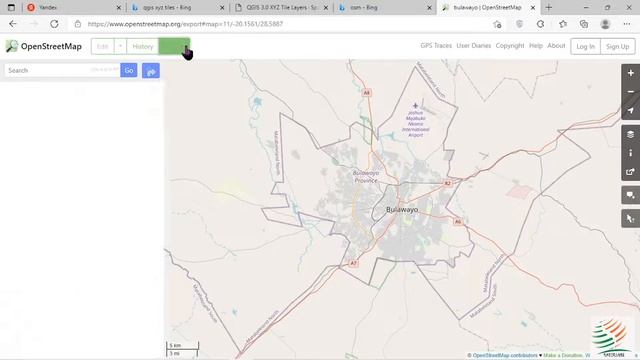Open the browser profile menu
The width and height of the screenshot is (640, 360).
[x=605, y=24]
